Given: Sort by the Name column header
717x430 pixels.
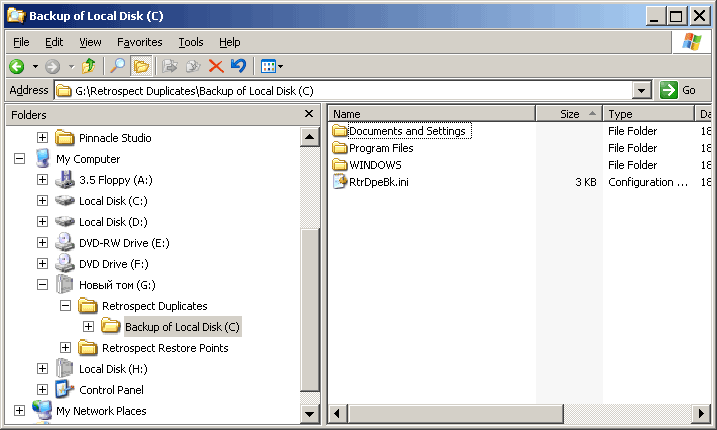Looking at the screenshot, I should [x=432, y=113].
